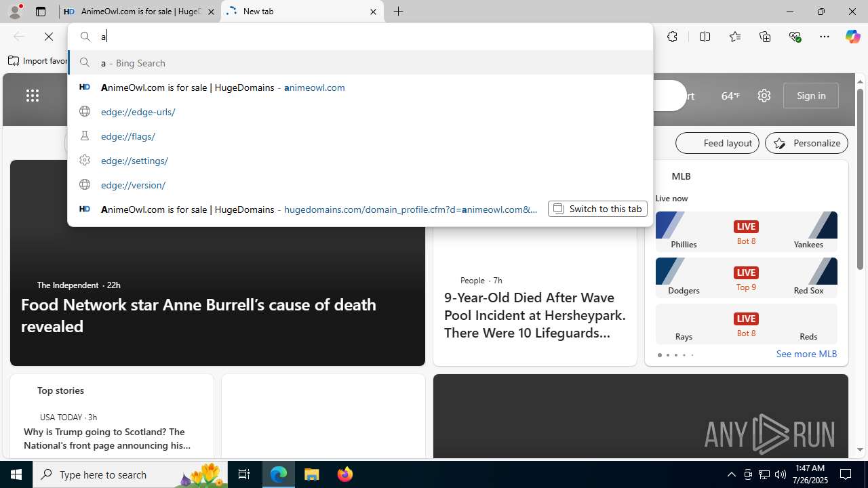Image resolution: width=868 pixels, height=488 pixels.
Task: Open the clock showing 1:47 AM
Action: tap(810, 474)
